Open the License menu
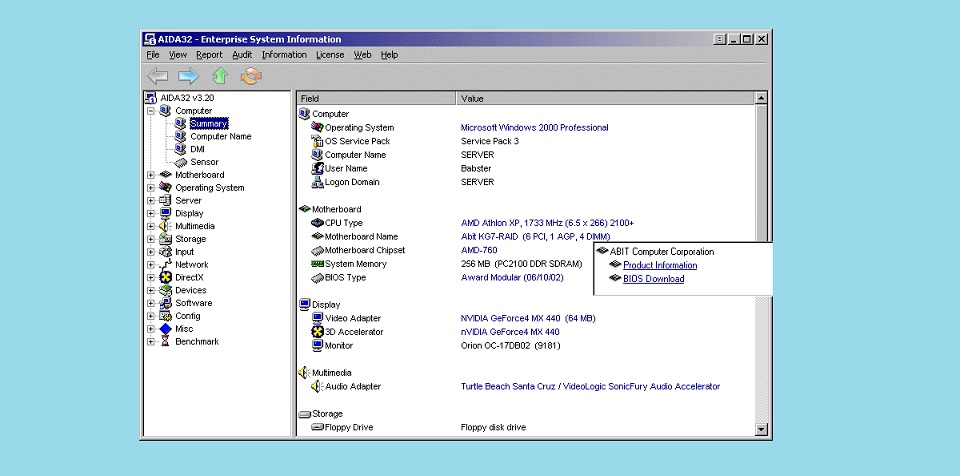This screenshot has width=960, height=476. click(x=330, y=55)
